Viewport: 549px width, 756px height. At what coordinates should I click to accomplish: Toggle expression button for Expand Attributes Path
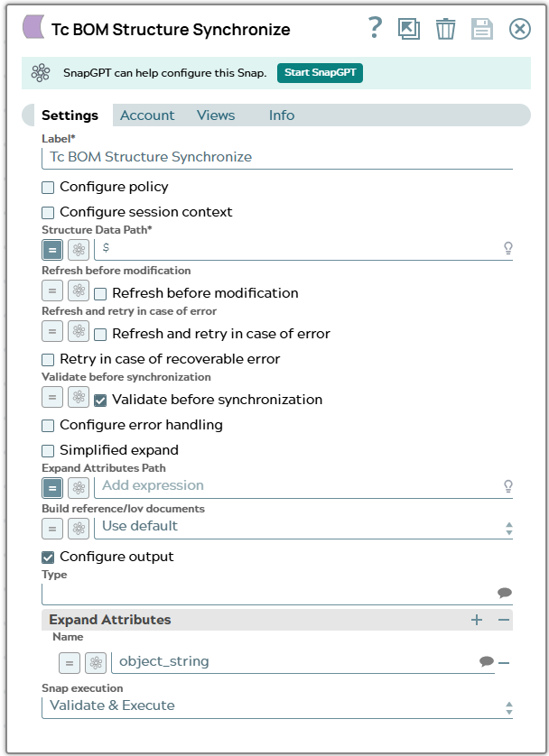tap(52, 488)
